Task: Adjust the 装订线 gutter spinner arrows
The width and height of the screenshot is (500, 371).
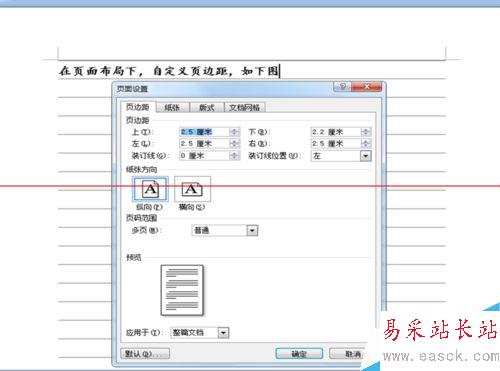Action: [x=235, y=156]
